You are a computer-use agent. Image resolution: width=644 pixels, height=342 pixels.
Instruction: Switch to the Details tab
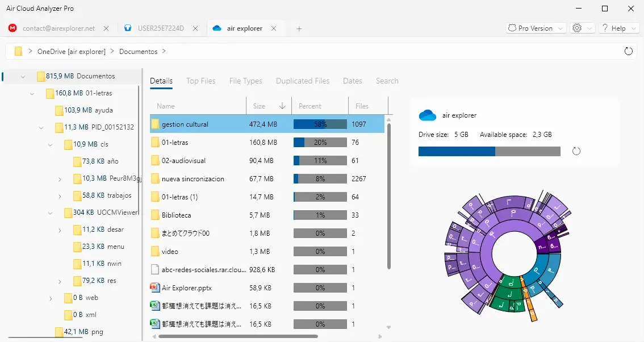coord(161,81)
